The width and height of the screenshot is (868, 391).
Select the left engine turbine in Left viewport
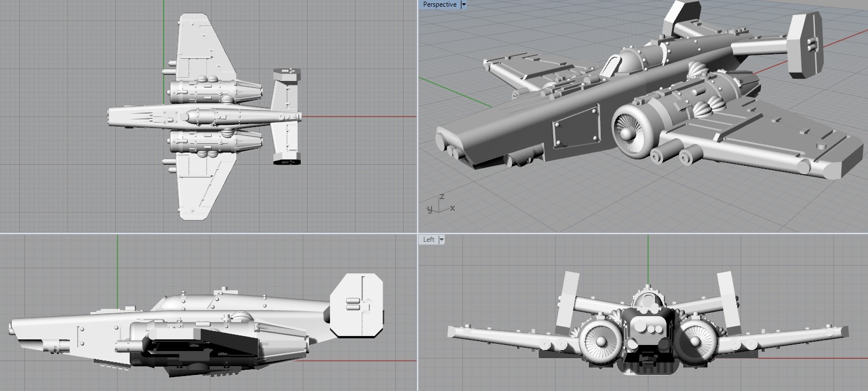pos(596,341)
